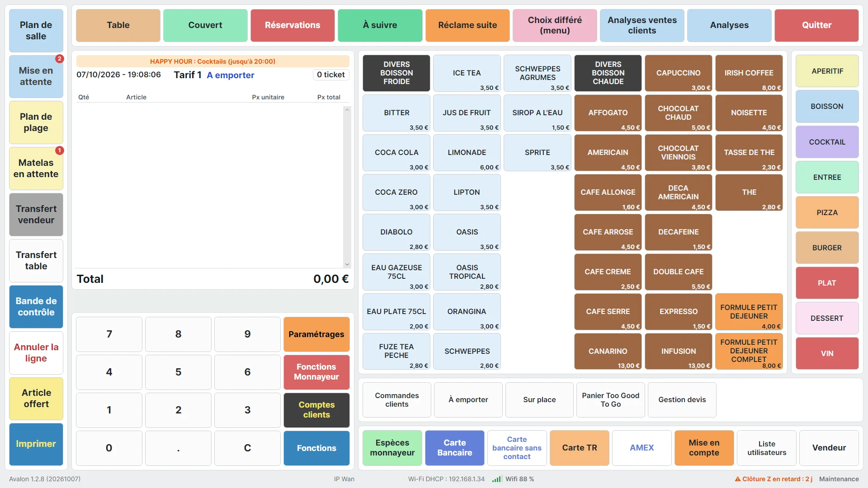Open DIVERS BOISSON CHAUDE
This screenshot has width=868, height=488.
coord(608,73)
